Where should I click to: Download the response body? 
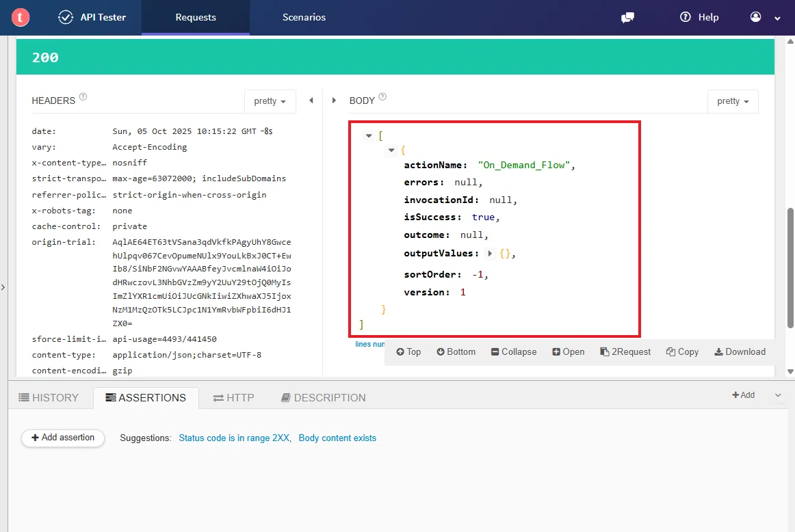pos(740,351)
